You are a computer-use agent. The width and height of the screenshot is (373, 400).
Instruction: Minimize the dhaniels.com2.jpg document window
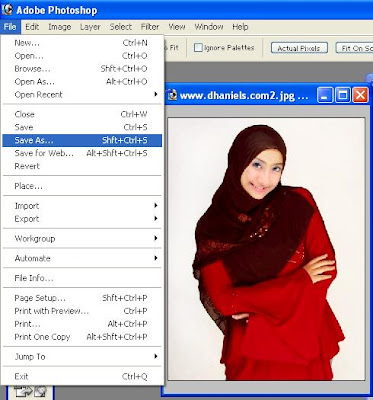point(325,96)
